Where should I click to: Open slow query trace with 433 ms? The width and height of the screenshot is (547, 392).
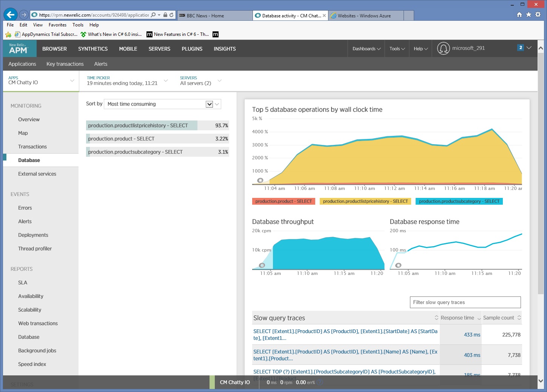click(x=345, y=335)
